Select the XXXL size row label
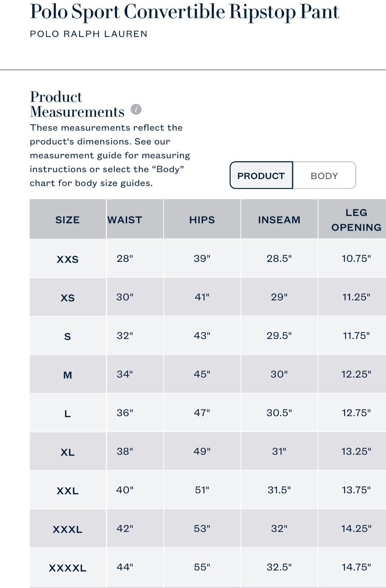 [x=68, y=529]
